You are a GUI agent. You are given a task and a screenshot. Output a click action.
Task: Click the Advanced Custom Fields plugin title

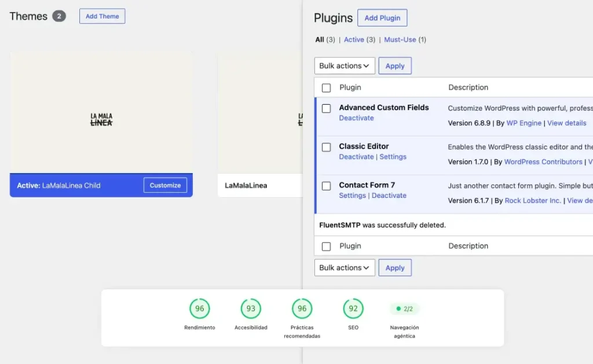pyautogui.click(x=384, y=107)
